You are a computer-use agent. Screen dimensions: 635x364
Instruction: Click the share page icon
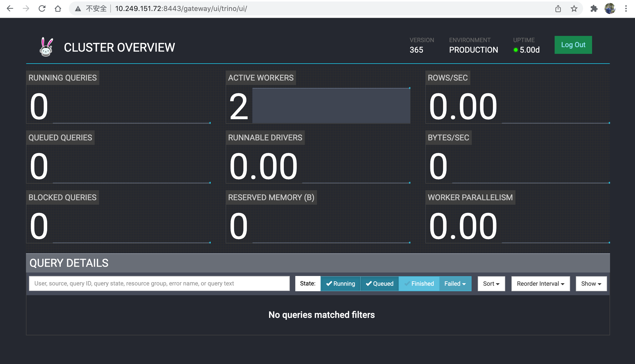(x=558, y=8)
